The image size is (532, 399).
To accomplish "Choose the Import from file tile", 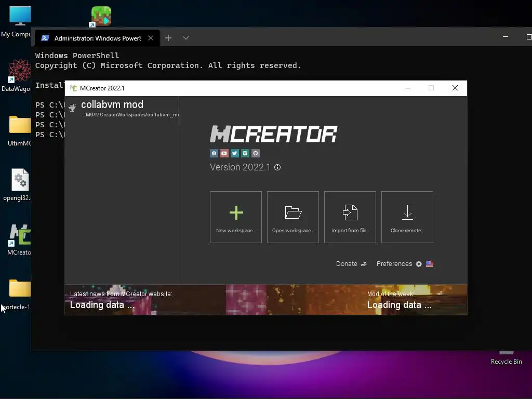I will click(x=350, y=217).
